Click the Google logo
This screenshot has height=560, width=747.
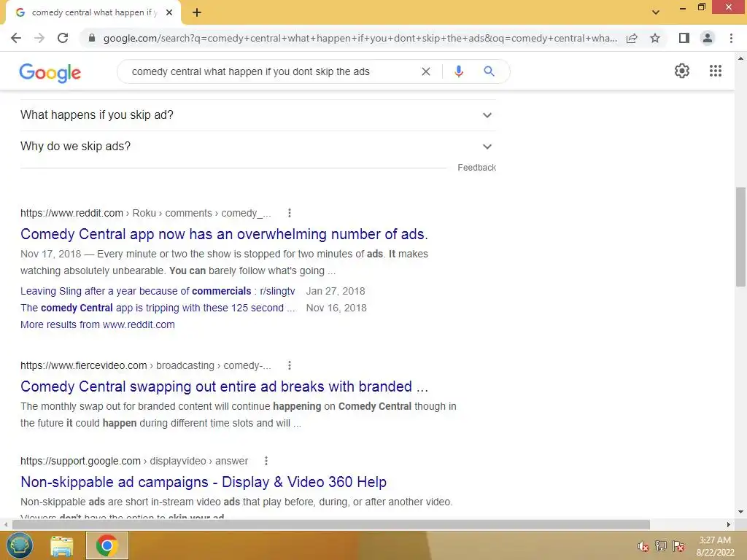(50, 72)
